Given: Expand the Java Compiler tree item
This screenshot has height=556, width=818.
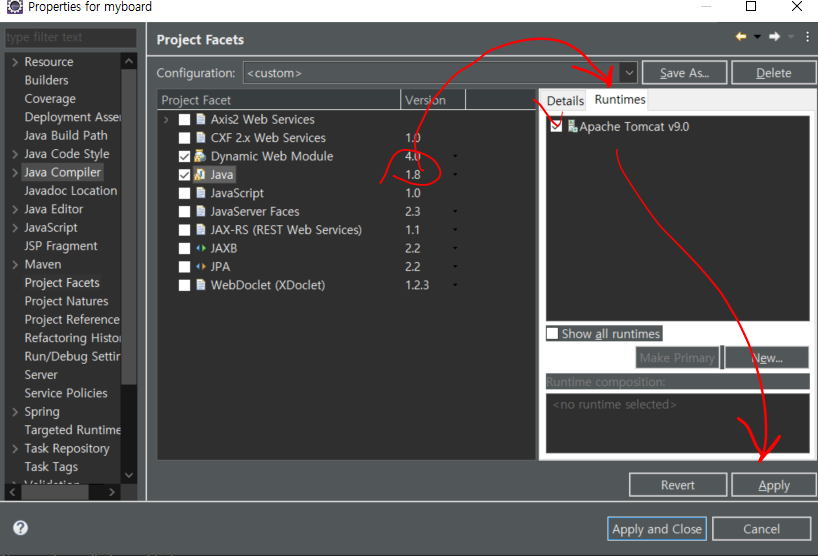Looking at the screenshot, I should coord(15,173).
